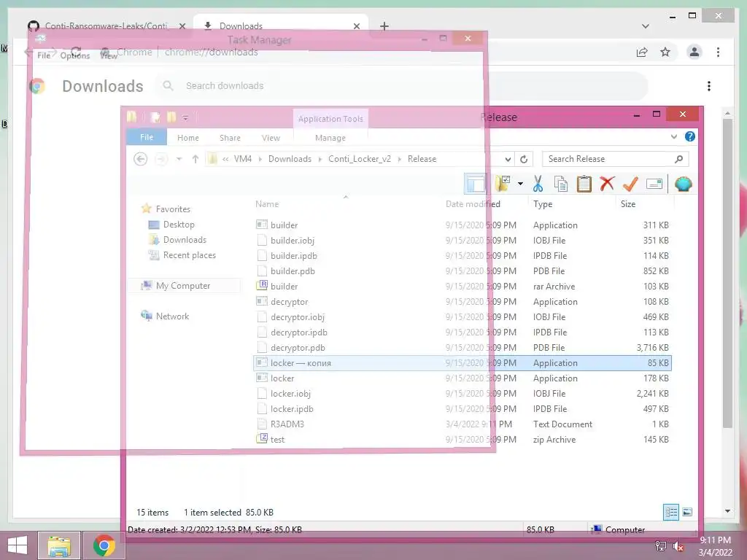Open the network tray icon
Screen dimensions: 747x560
coord(661,546)
